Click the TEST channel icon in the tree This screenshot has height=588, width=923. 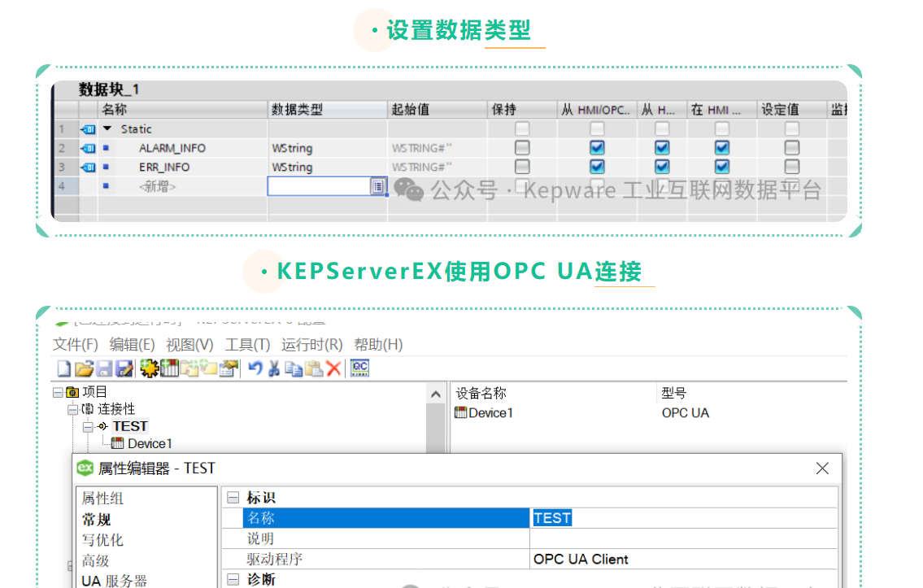pyautogui.click(x=102, y=426)
